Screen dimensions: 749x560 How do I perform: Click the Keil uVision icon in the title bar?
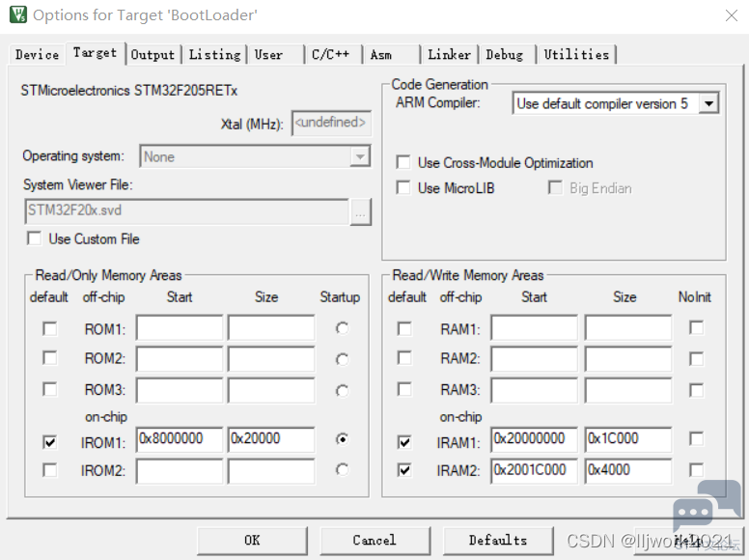tap(18, 14)
